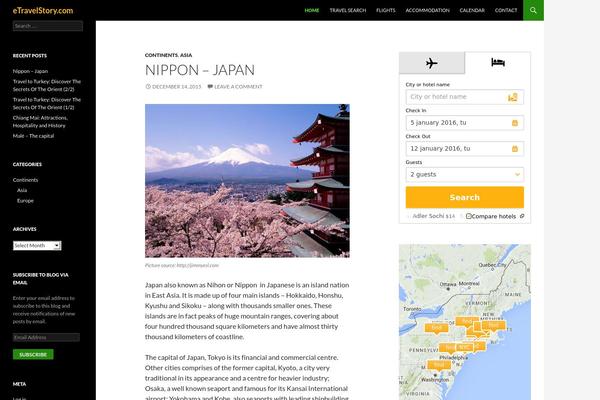Screen dimensions: 600x400
Task: Open the Nippon – Japan recent post
Action: (x=30, y=71)
